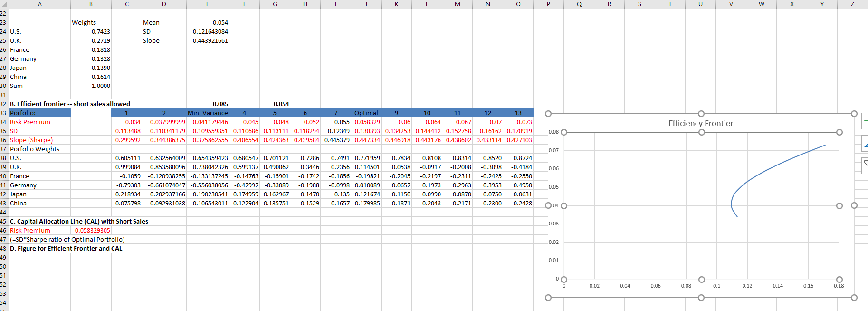Image resolution: width=868 pixels, height=311 pixels.
Task: Select row 54 header
Action: pos(4,302)
